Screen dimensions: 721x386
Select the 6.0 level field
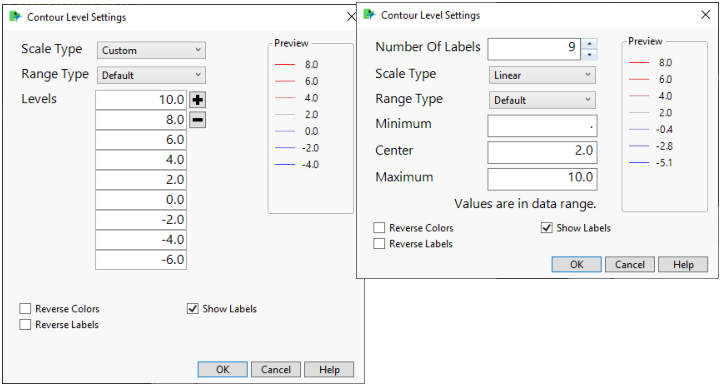[141, 139]
